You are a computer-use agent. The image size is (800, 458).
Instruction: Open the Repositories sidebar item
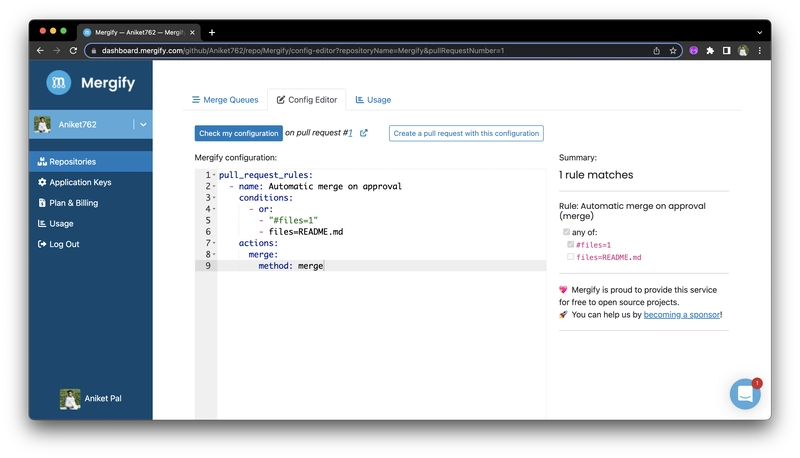click(x=90, y=162)
